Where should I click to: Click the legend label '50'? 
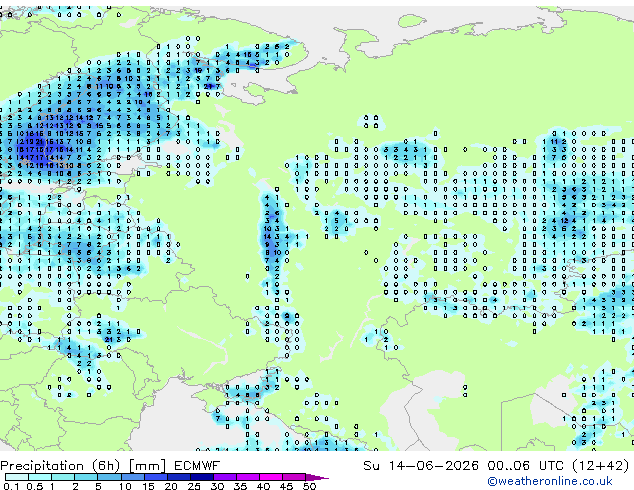310,486
